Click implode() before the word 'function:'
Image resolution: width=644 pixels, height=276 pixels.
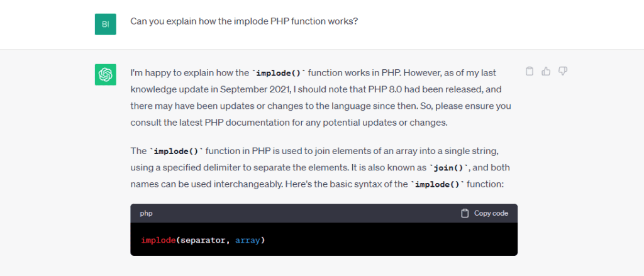point(436,185)
